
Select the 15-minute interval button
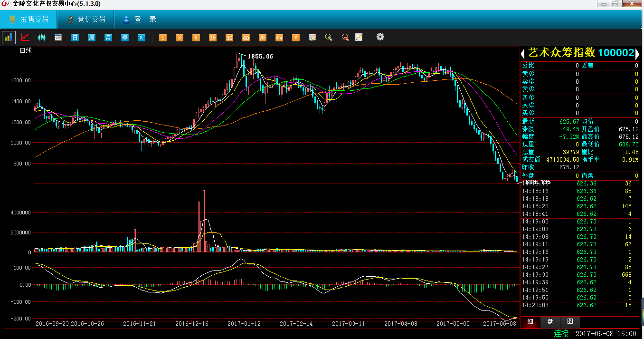click(213, 37)
